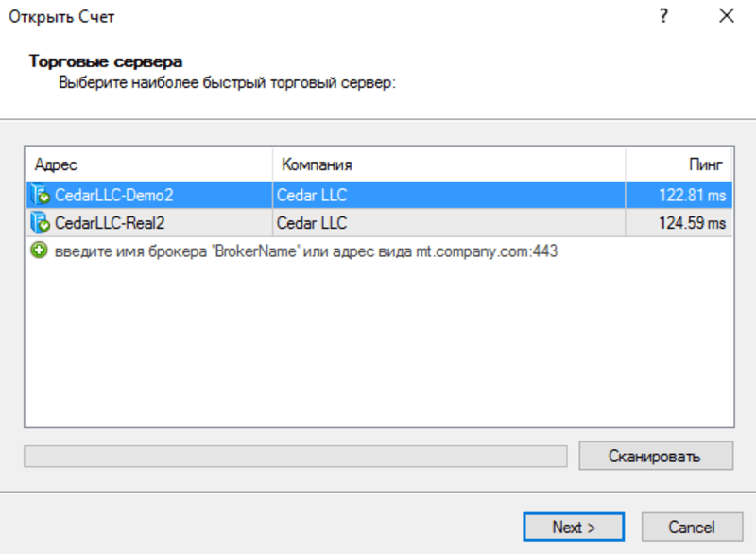756x554 pixels.
Task: Click the server icon beside CedarLLC-Demo2
Action: [x=41, y=196]
